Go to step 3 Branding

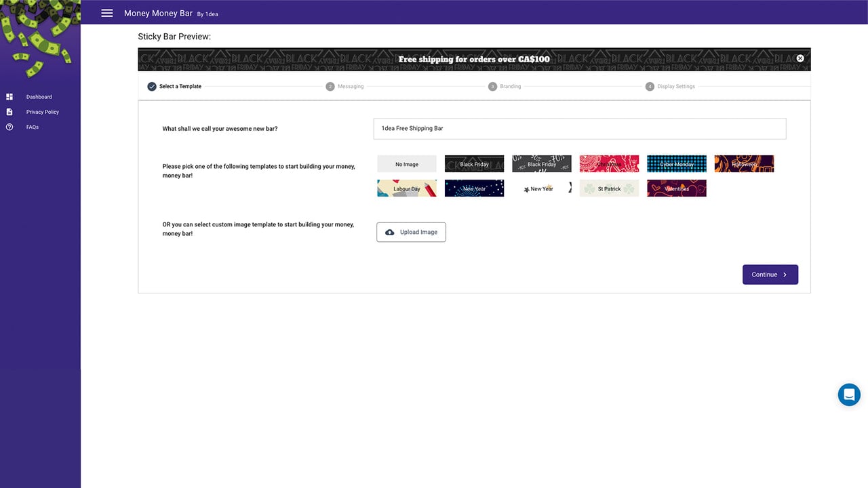(505, 86)
